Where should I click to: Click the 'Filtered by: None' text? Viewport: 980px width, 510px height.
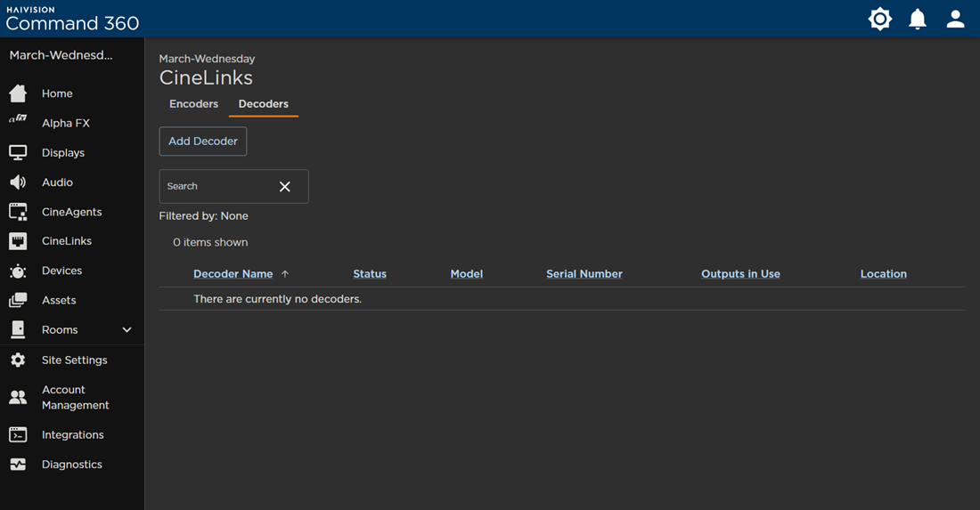coord(204,216)
